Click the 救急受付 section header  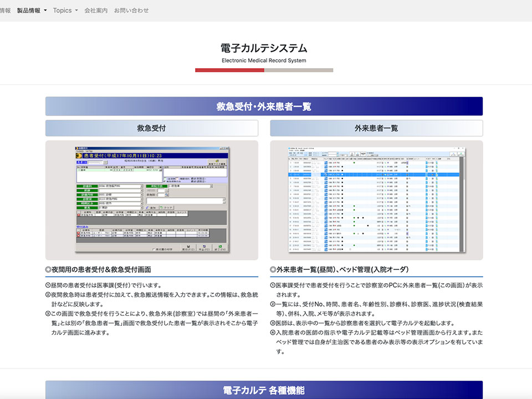[x=151, y=128]
